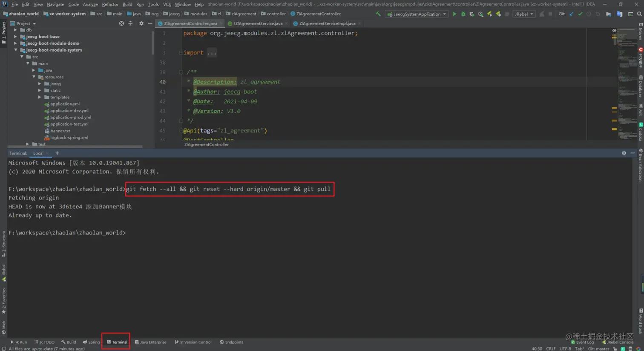Image resolution: width=644 pixels, height=351 pixels.
Task: Locate current file in Project tree
Action: [x=121, y=23]
